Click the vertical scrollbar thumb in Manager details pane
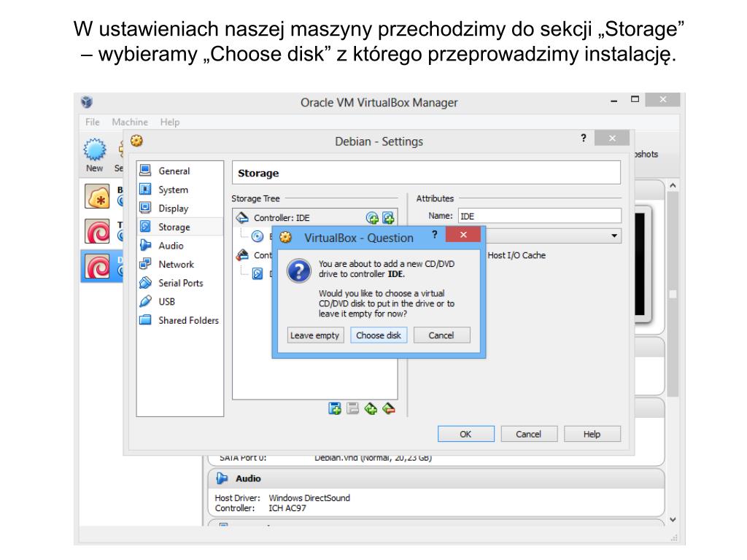 [673, 294]
